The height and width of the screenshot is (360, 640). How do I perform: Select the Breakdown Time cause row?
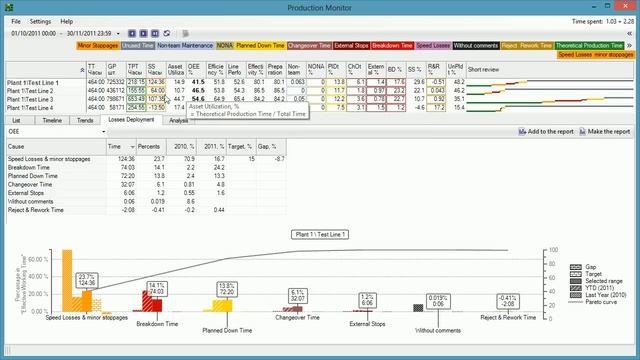tap(146, 168)
